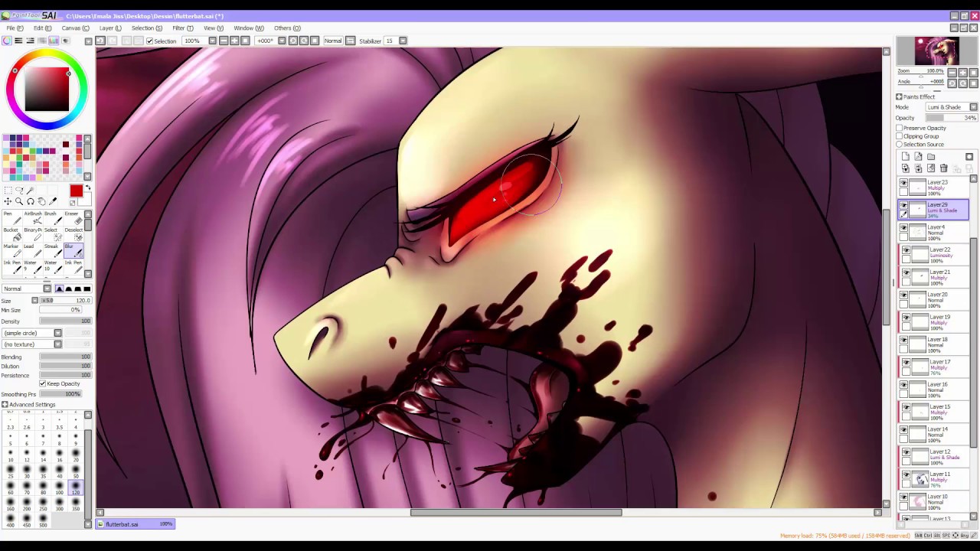Pick the Marker brush tool
This screenshot has width=980, height=551.
click(12, 252)
